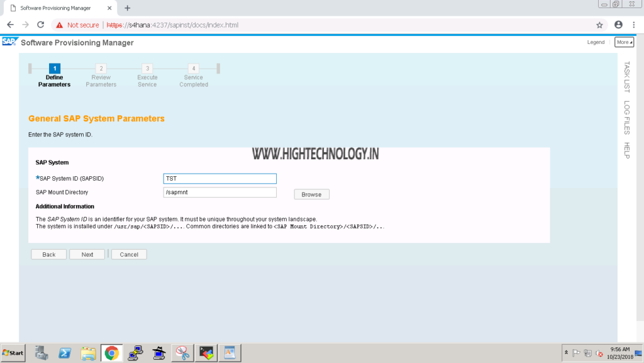This screenshot has height=363, width=644.
Task: Open the Legend link
Action: [596, 42]
